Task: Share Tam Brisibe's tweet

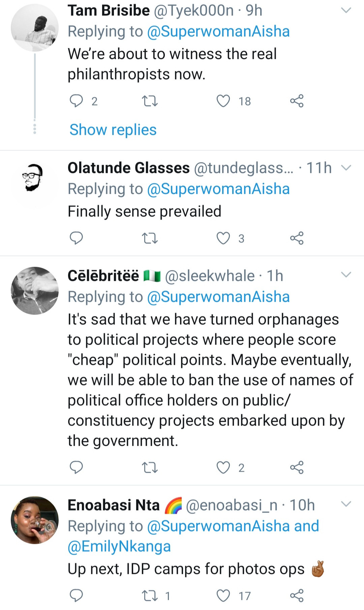Action: [x=297, y=101]
